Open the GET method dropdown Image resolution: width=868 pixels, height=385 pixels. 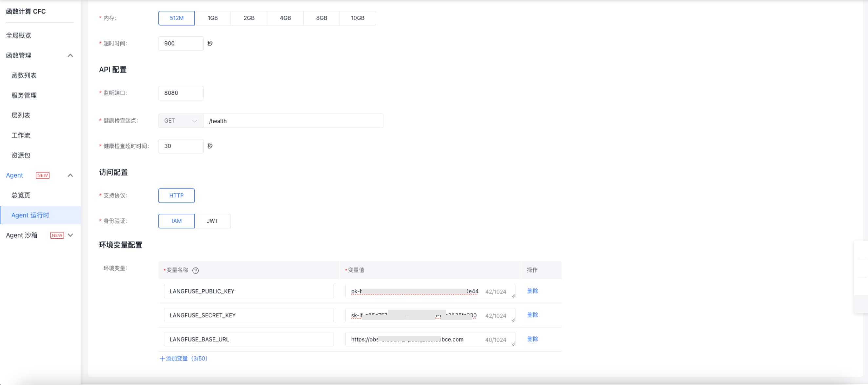click(x=181, y=121)
